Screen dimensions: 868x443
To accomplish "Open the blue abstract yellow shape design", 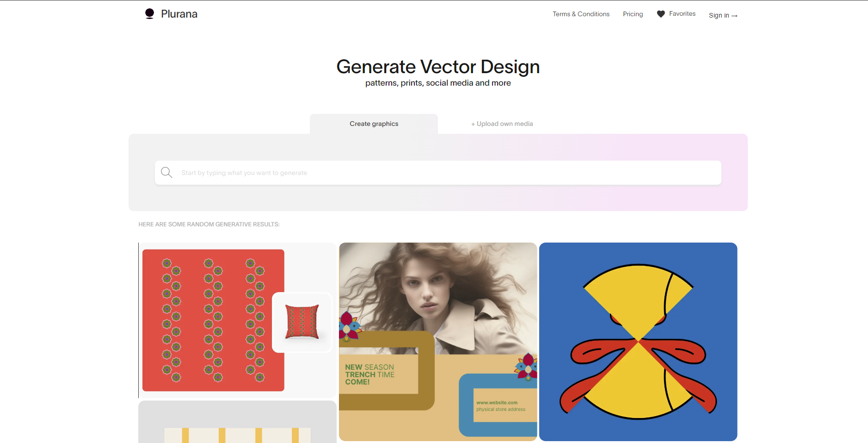I will click(638, 342).
